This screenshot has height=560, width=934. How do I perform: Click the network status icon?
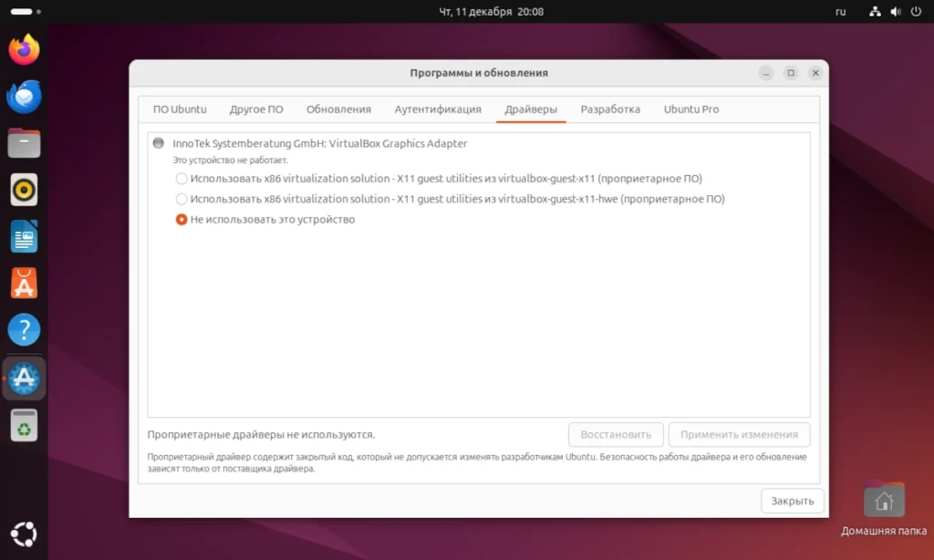(875, 11)
